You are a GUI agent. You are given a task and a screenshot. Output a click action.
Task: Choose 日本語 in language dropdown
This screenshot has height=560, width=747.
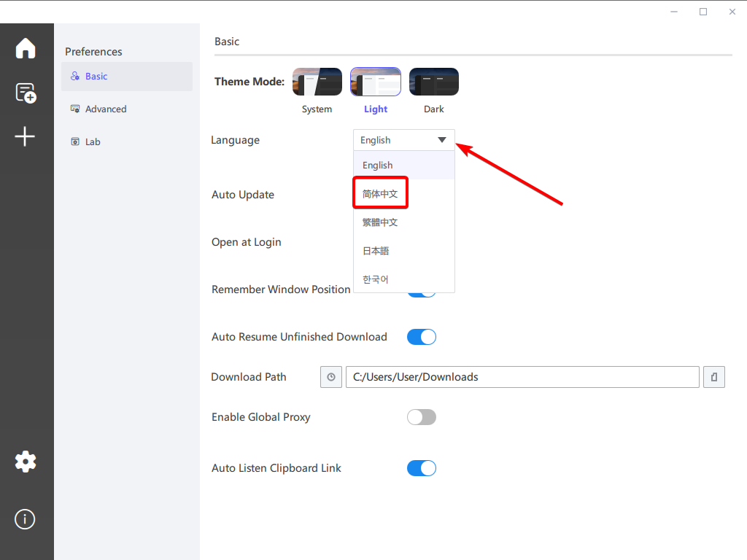pos(376,251)
